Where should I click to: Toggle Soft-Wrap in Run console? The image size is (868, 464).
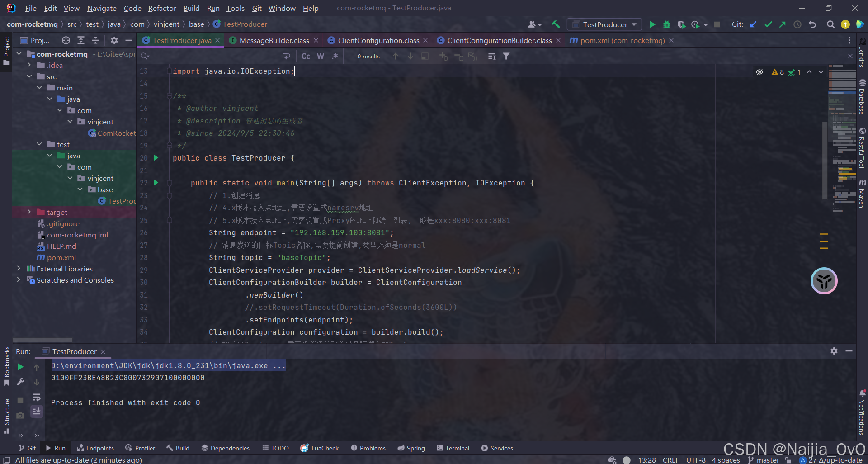37,397
